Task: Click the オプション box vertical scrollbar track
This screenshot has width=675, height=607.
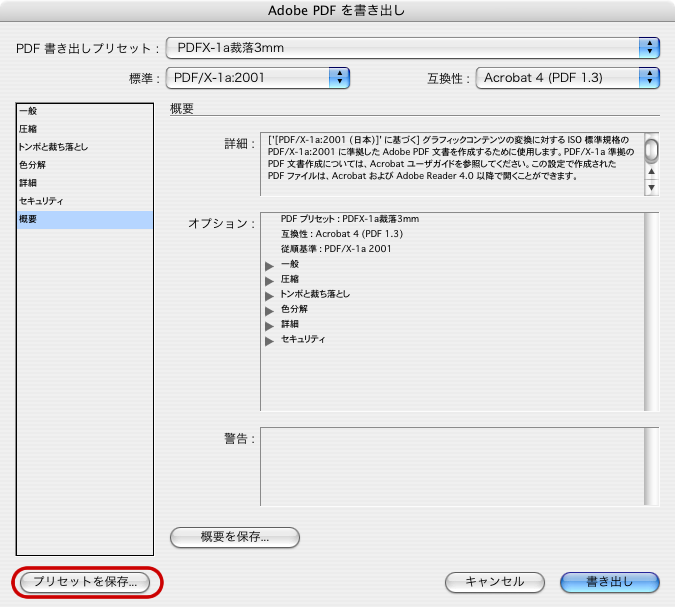Action: pos(652,311)
